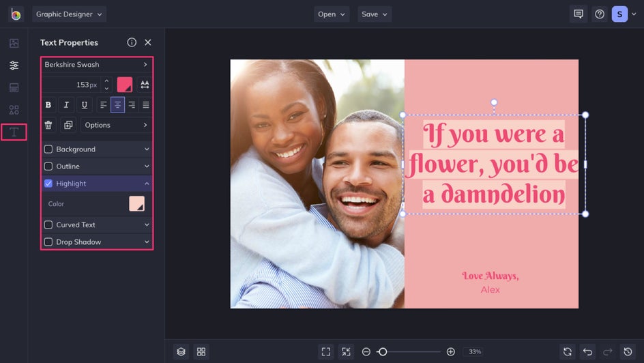Enable the Drop Shadow checkbox

[48, 242]
